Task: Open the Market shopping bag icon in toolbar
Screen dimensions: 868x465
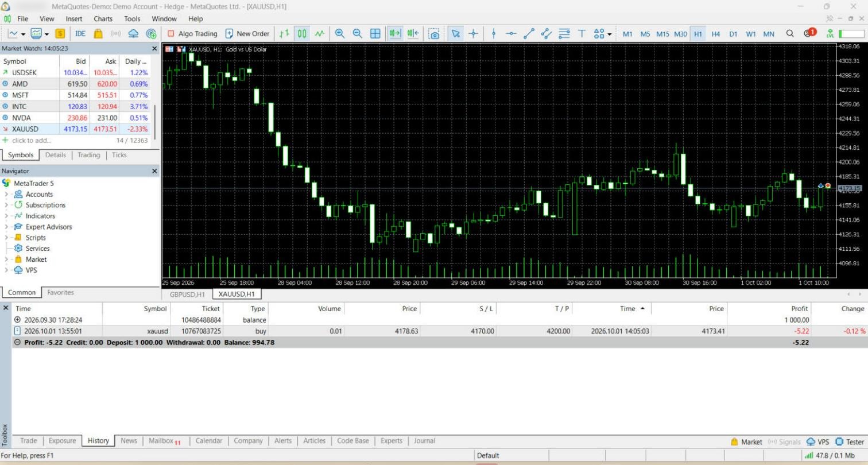Action: (x=98, y=33)
